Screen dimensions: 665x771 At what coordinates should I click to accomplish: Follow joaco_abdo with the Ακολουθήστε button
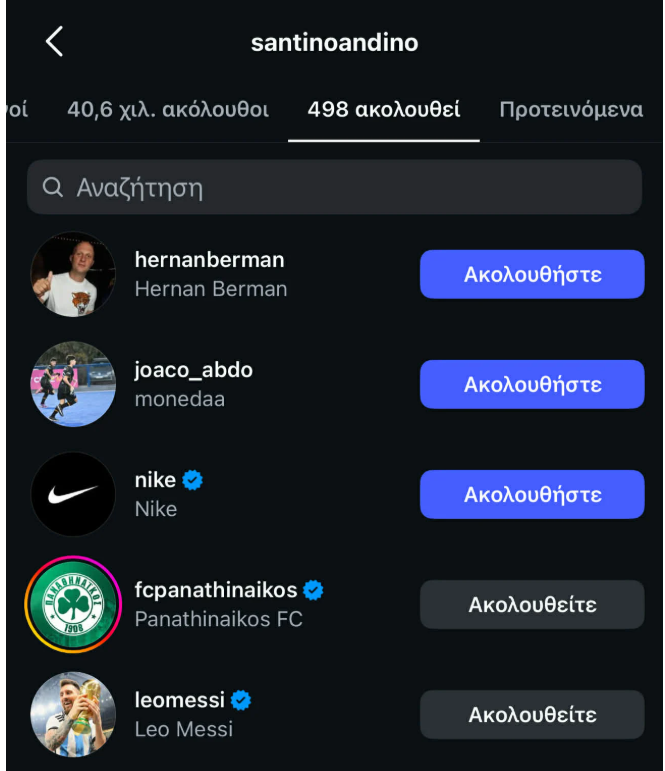pyautogui.click(x=532, y=384)
